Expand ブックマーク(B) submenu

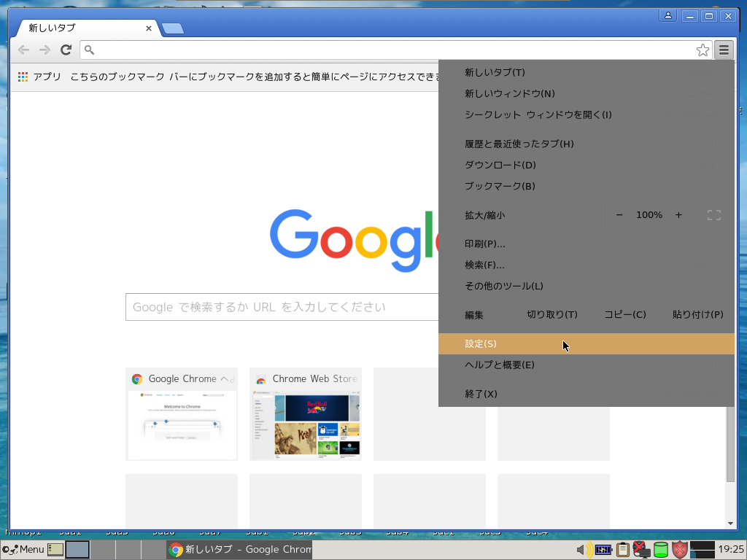click(587, 186)
